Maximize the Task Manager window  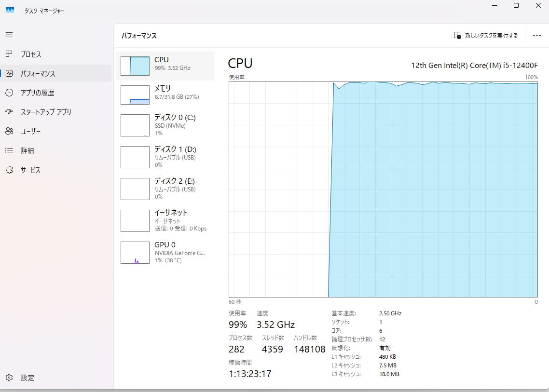[516, 6]
